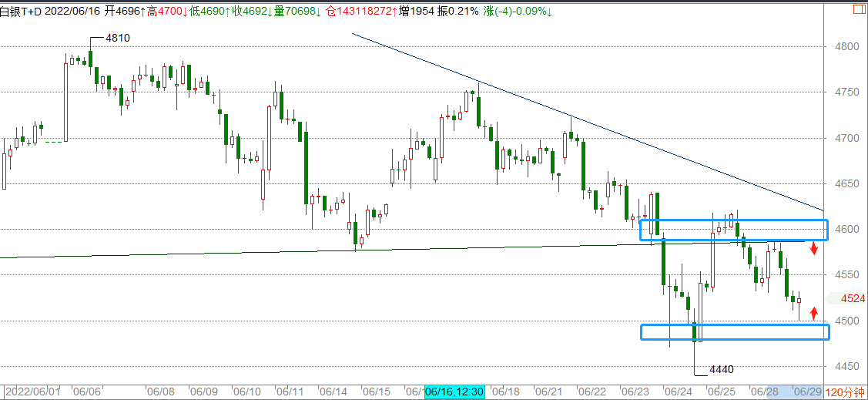
Task: Click the 06/08 date axis label
Action: pos(160,392)
